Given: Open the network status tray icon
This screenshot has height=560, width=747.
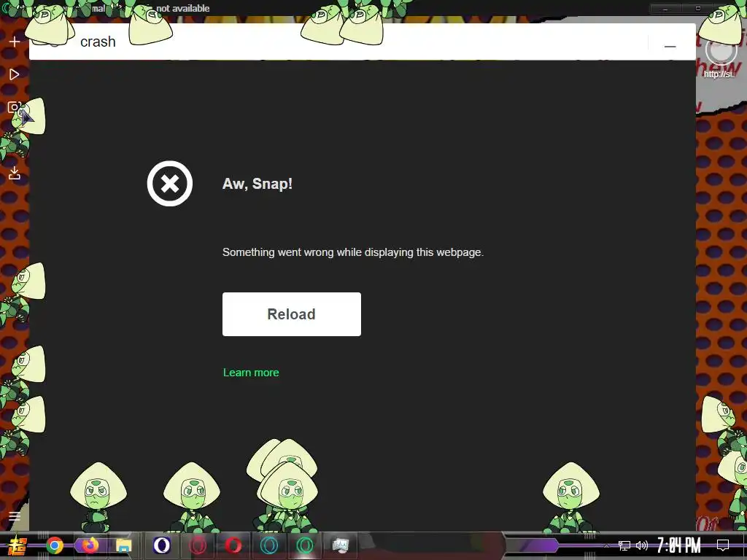Looking at the screenshot, I should [624, 545].
